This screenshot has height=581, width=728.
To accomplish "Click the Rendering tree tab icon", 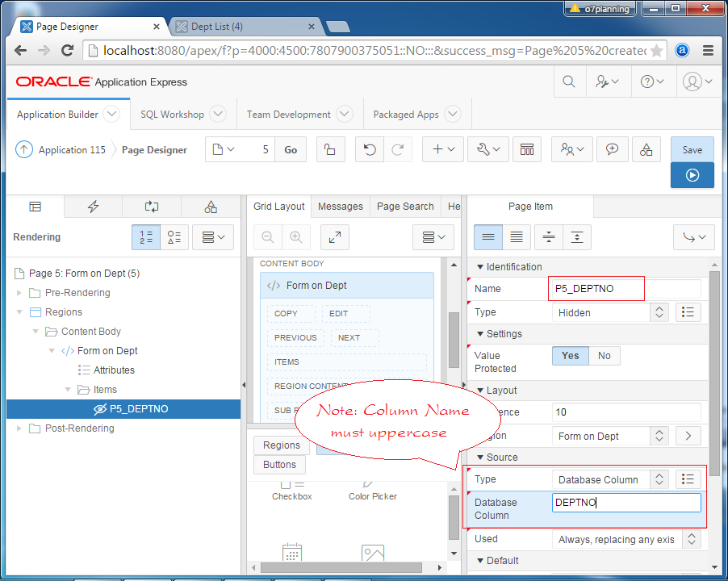I will (x=36, y=207).
